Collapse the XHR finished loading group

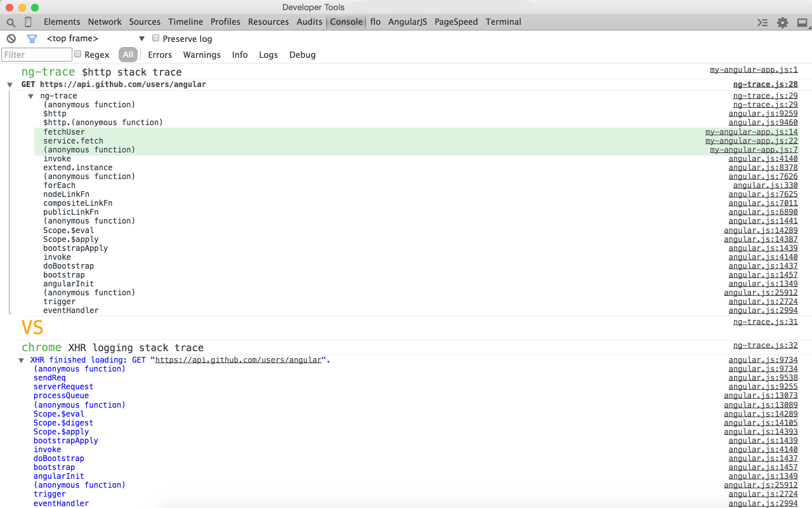coord(22,361)
